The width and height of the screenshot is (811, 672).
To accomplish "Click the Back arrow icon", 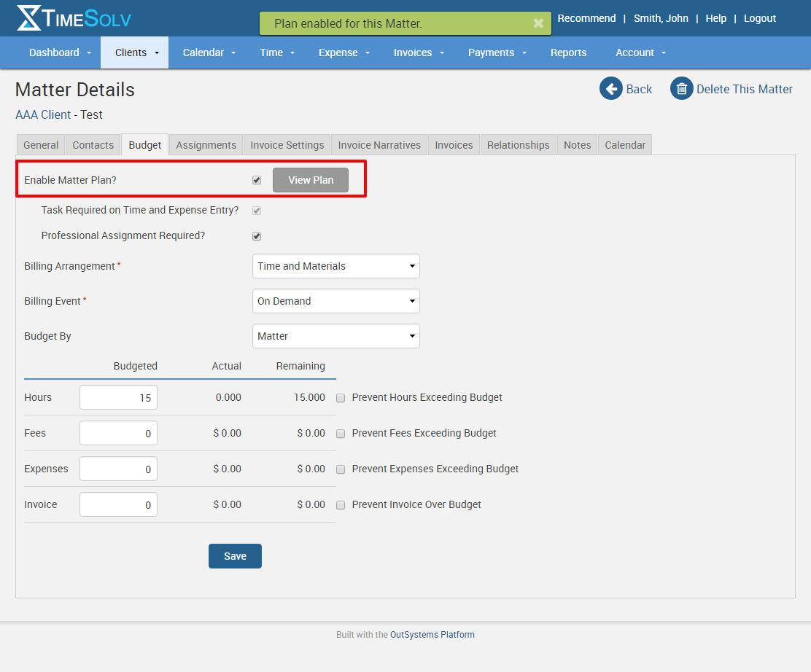I will [x=611, y=89].
